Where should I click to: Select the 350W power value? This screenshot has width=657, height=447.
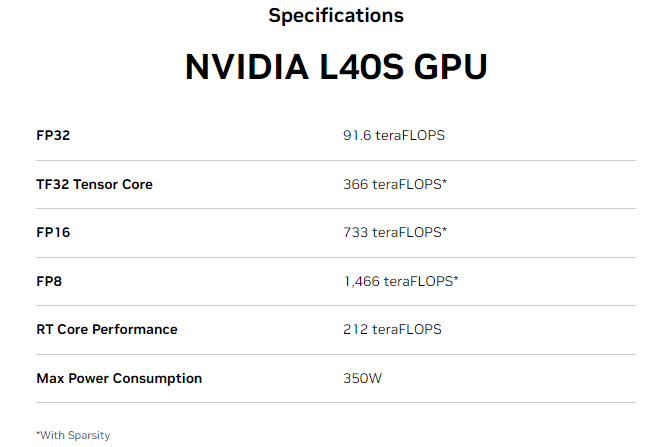[x=362, y=378]
